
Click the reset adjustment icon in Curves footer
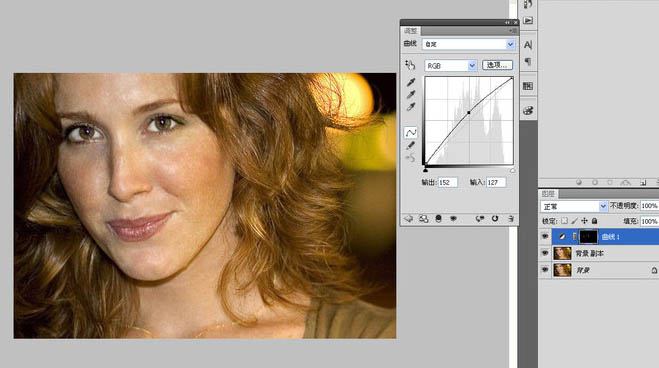(x=495, y=218)
